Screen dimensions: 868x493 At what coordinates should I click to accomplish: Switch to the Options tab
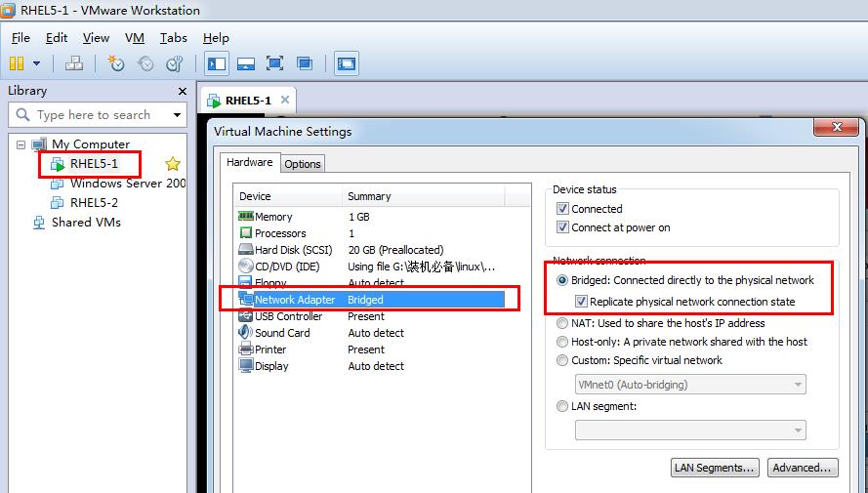[x=303, y=164]
